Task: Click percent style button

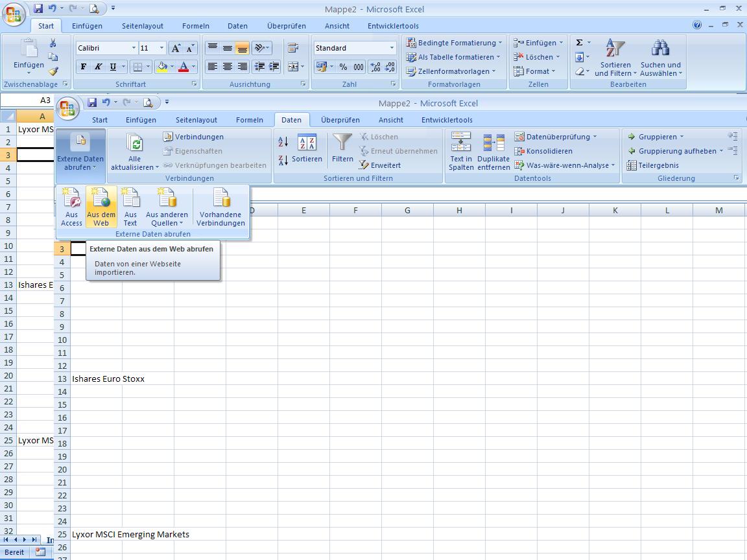Action: (x=343, y=67)
